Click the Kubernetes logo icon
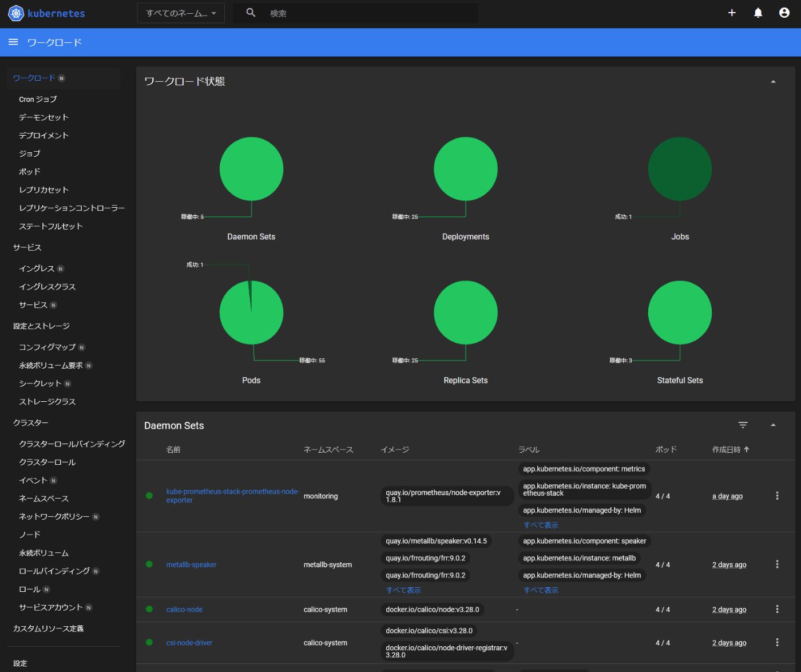 coord(16,13)
